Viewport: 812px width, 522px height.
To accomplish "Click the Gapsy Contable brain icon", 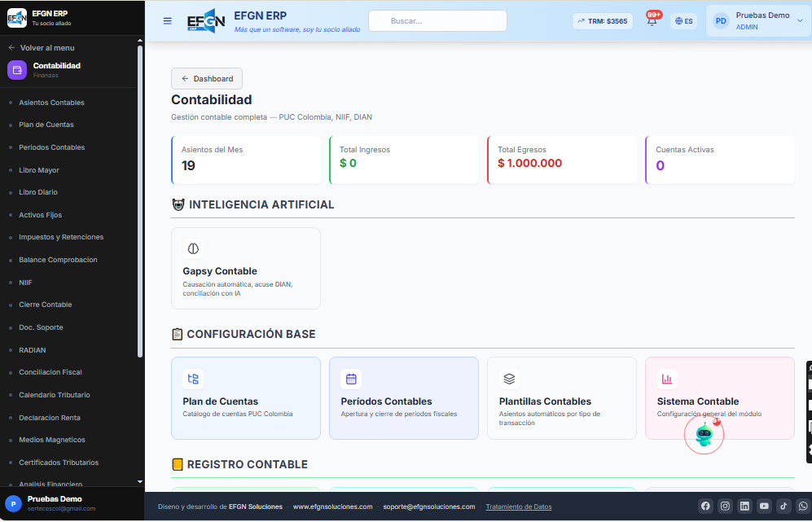I will point(193,248).
